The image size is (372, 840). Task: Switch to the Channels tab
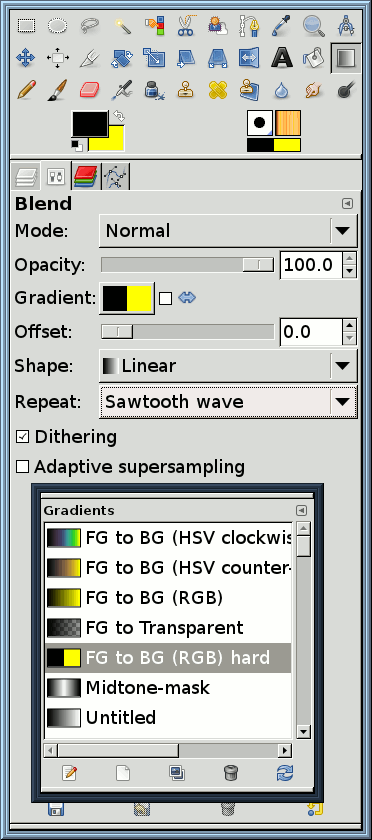[x=85, y=176]
